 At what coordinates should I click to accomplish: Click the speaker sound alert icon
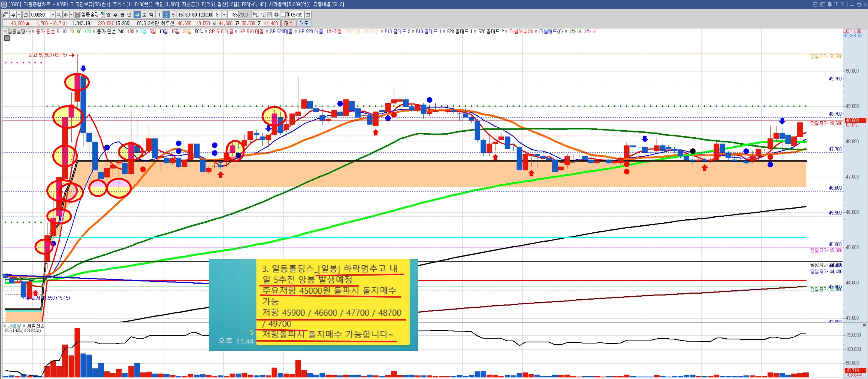[66, 15]
